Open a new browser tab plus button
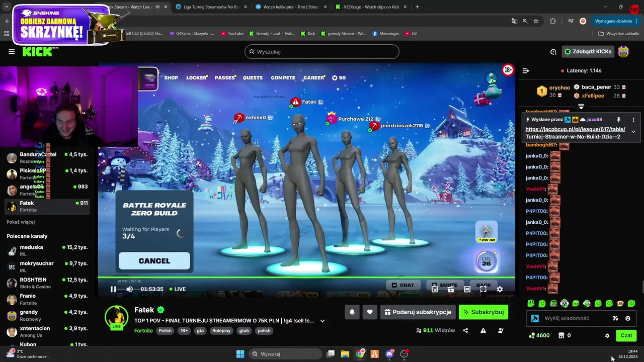 pyautogui.click(x=417, y=7)
